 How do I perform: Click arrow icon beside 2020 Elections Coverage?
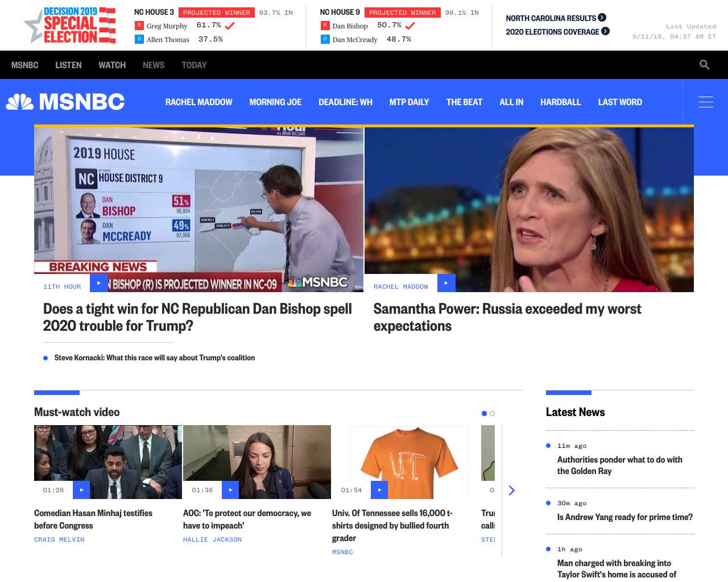[x=605, y=31]
